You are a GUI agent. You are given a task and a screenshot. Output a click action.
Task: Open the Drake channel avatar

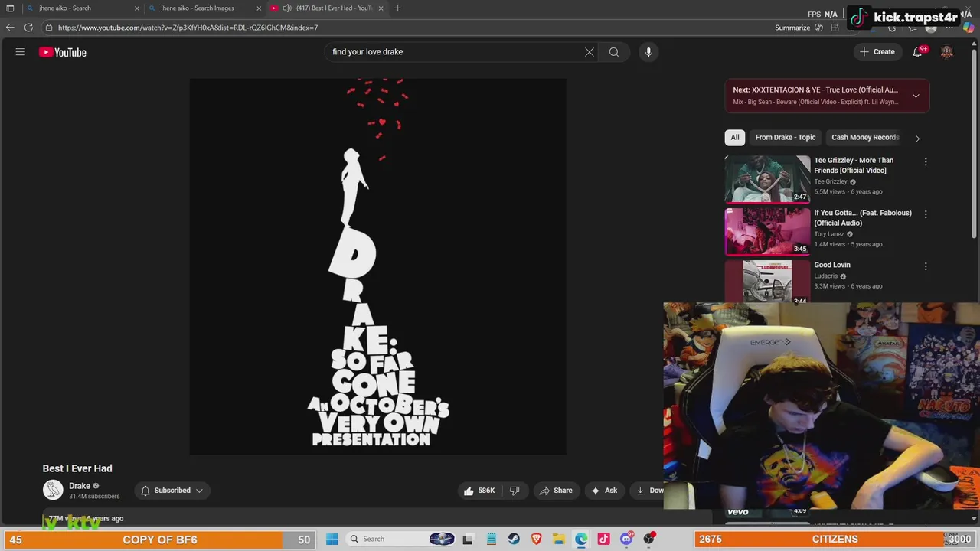(x=53, y=490)
